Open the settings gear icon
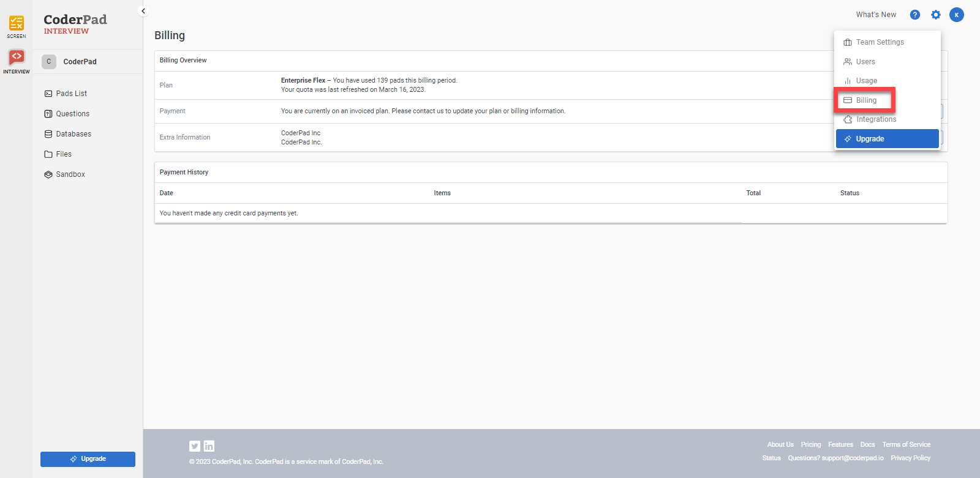 [935, 15]
